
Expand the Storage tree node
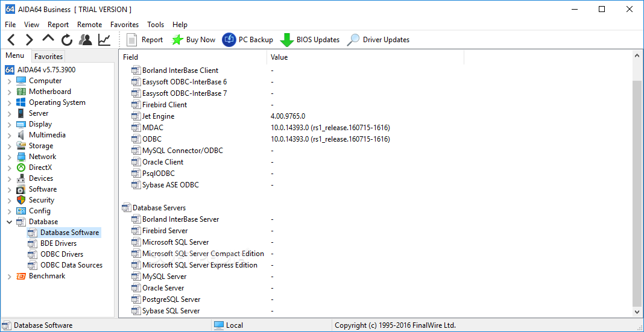pos(10,146)
